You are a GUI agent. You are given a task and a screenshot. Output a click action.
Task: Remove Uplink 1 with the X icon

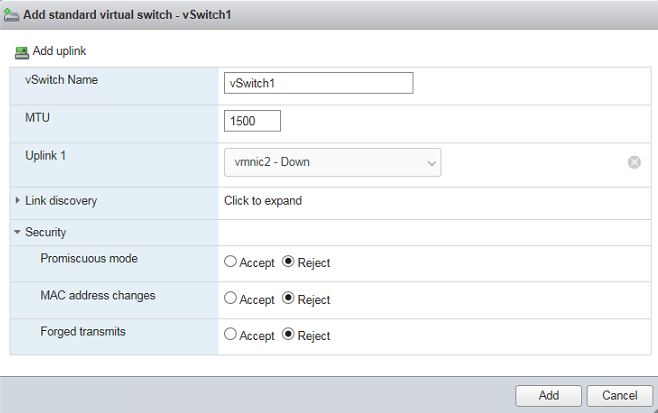click(x=634, y=162)
